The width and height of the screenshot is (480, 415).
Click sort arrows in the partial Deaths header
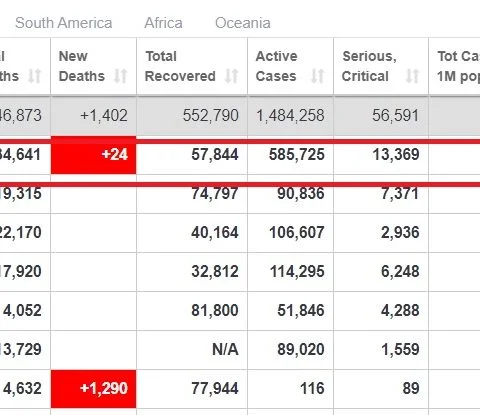pyautogui.click(x=34, y=76)
